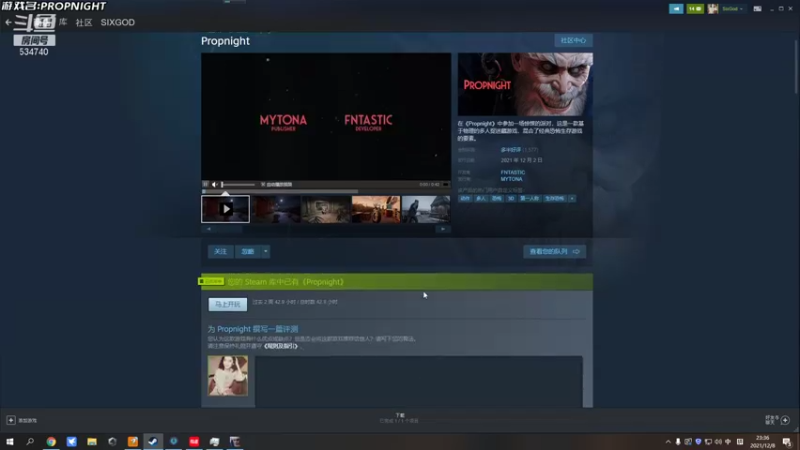
Task: Click the 多人 tag
Action: coord(481,198)
